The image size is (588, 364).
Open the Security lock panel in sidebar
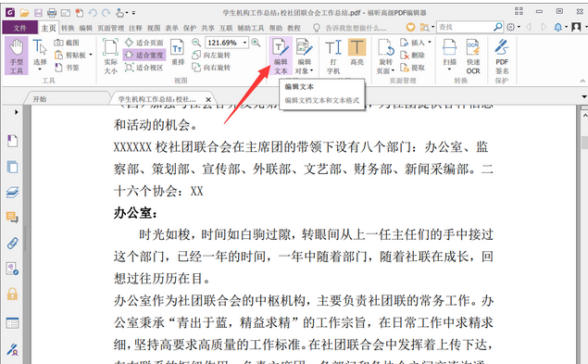12,294
